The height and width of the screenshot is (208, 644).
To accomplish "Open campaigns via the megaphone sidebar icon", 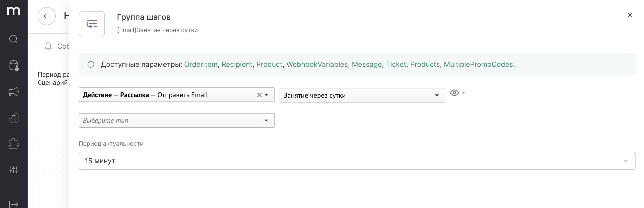I will click(x=14, y=91).
